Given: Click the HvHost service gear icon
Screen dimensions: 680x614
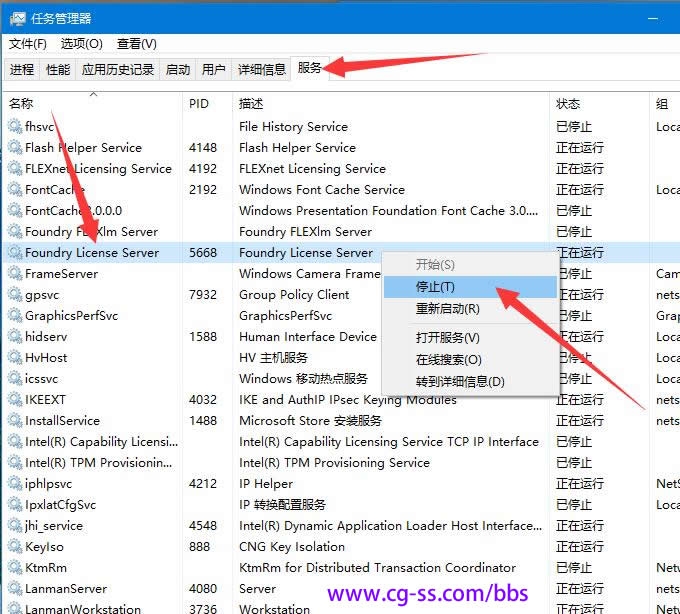Looking at the screenshot, I should point(14,358).
